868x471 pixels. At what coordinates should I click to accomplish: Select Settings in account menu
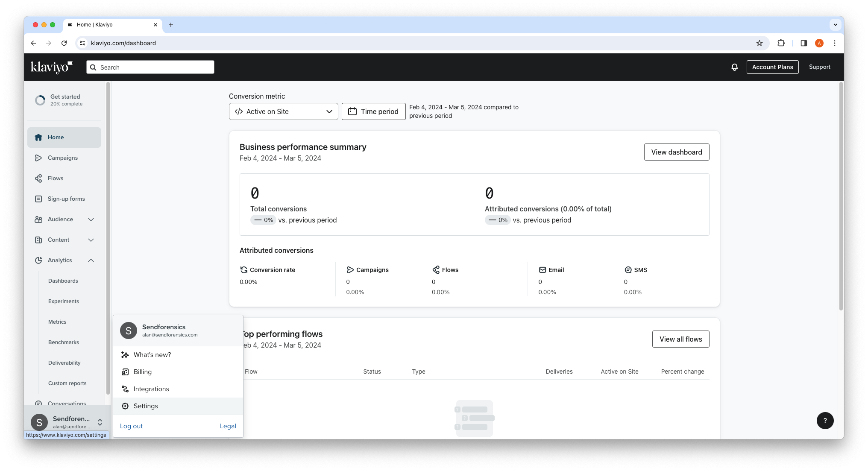click(178, 406)
